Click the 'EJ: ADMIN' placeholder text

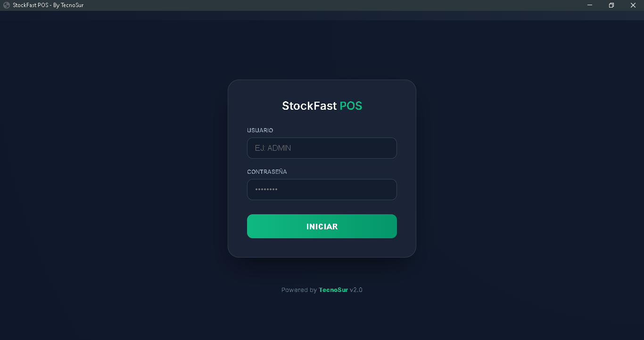click(273, 148)
